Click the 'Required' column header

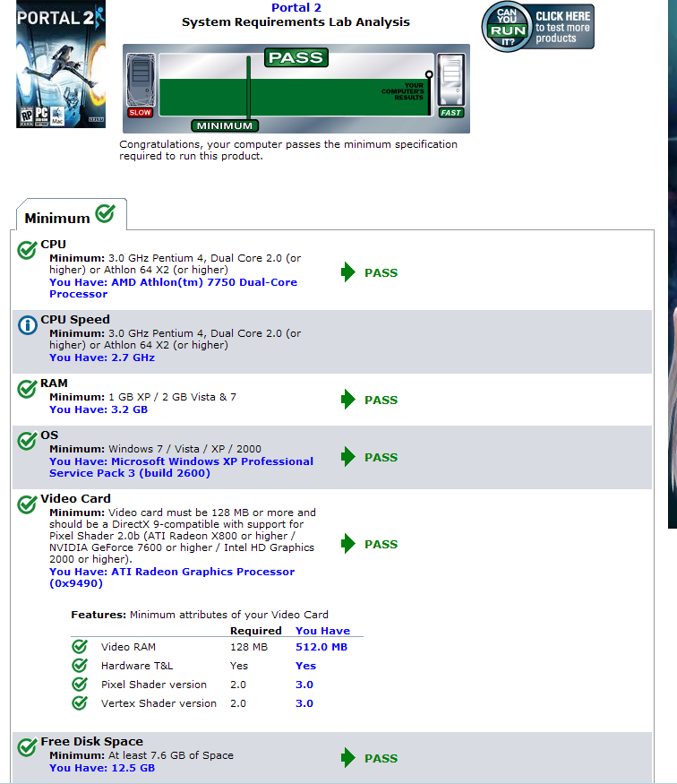point(256,631)
